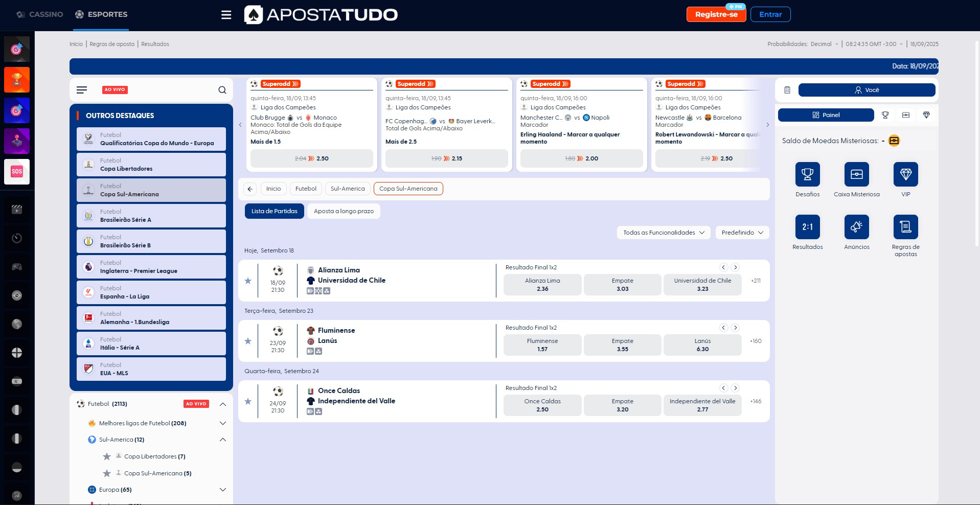The height and width of the screenshot is (505, 980).
Task: Bet on Empate at 3.55
Action: [x=623, y=345]
